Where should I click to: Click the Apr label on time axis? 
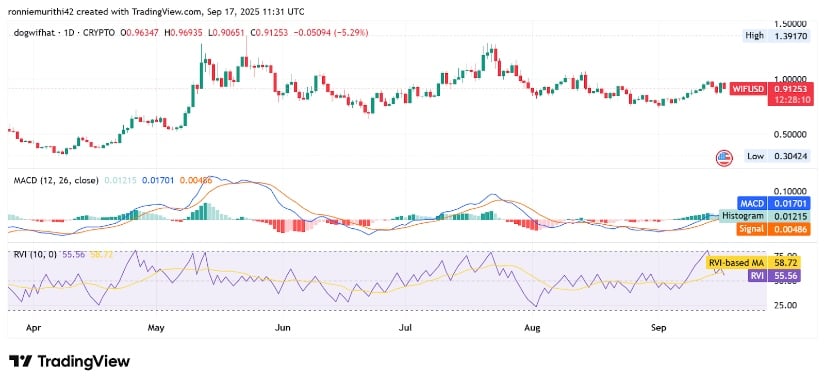[x=33, y=328]
